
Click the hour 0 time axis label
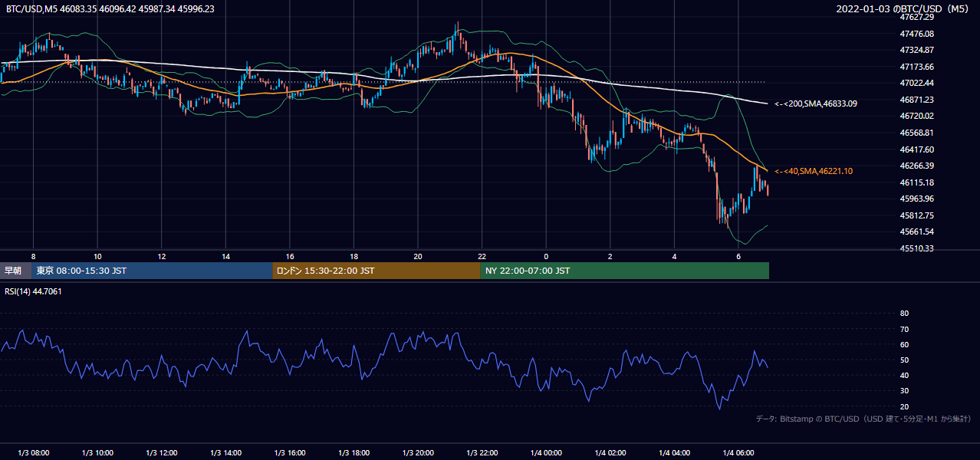tap(546, 256)
